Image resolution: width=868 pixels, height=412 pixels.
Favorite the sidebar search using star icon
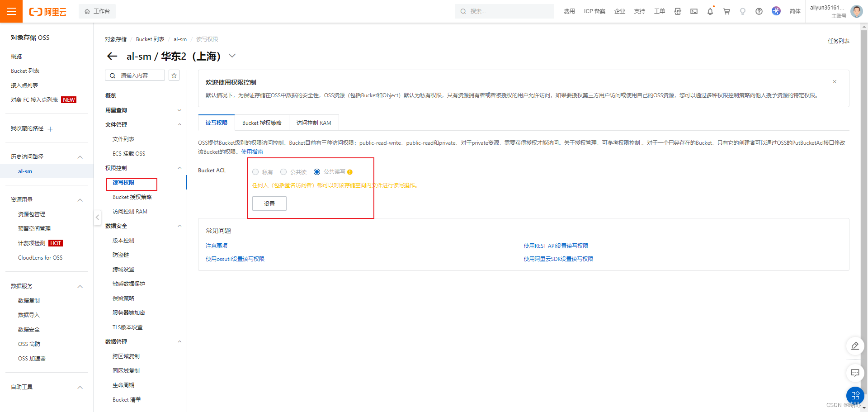pos(174,75)
